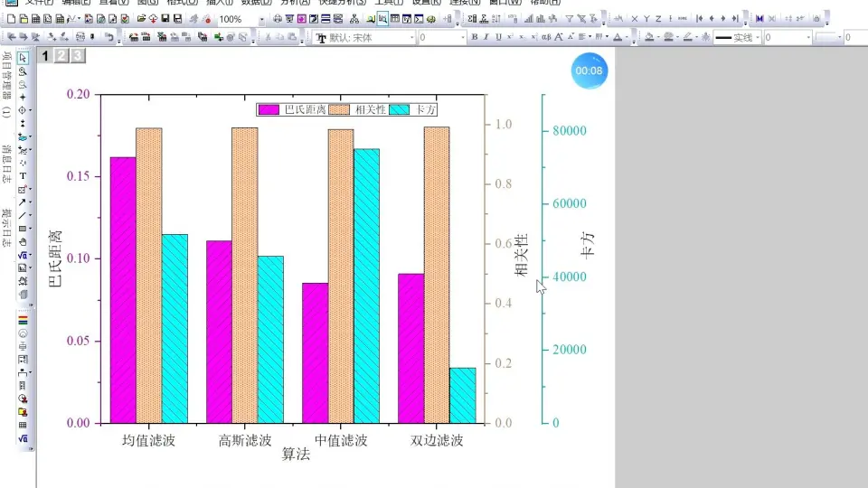Expand the fill color bucket dropdown arrow
The height and width of the screenshot is (488, 868).
658,37
